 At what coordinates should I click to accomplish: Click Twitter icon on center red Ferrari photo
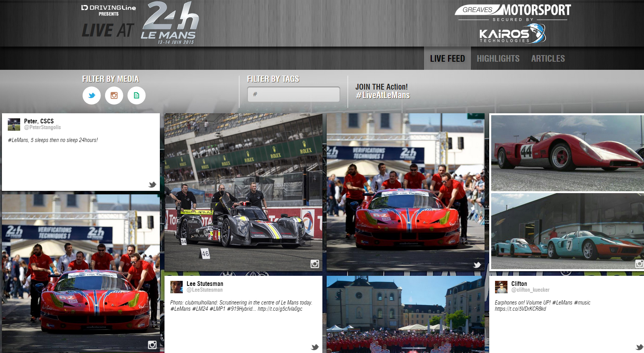[477, 265]
